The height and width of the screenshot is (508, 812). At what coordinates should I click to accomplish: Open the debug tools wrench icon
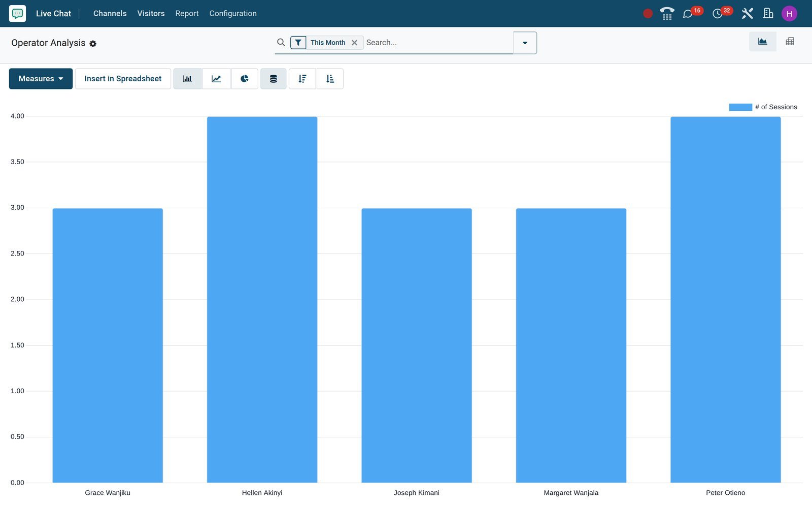pos(747,14)
